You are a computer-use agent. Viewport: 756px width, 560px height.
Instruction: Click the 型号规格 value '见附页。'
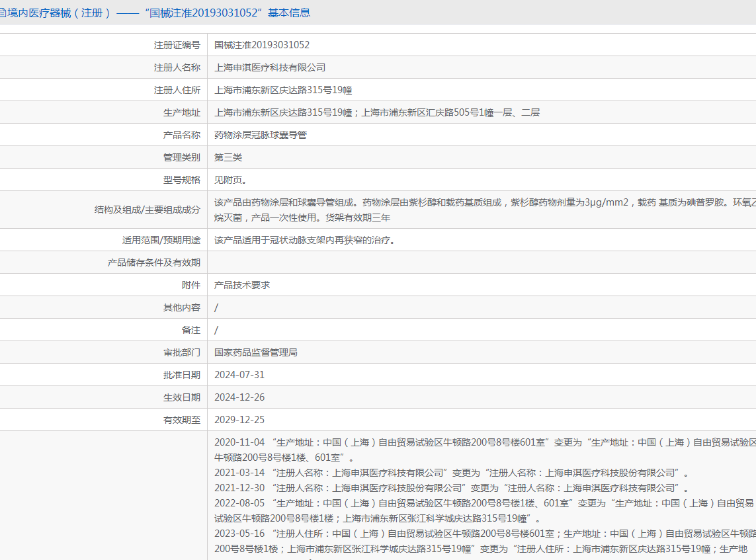pyautogui.click(x=231, y=180)
